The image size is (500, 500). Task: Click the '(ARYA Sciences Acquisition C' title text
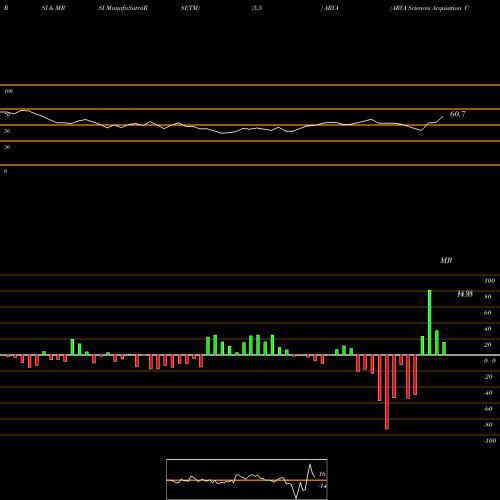429,8
